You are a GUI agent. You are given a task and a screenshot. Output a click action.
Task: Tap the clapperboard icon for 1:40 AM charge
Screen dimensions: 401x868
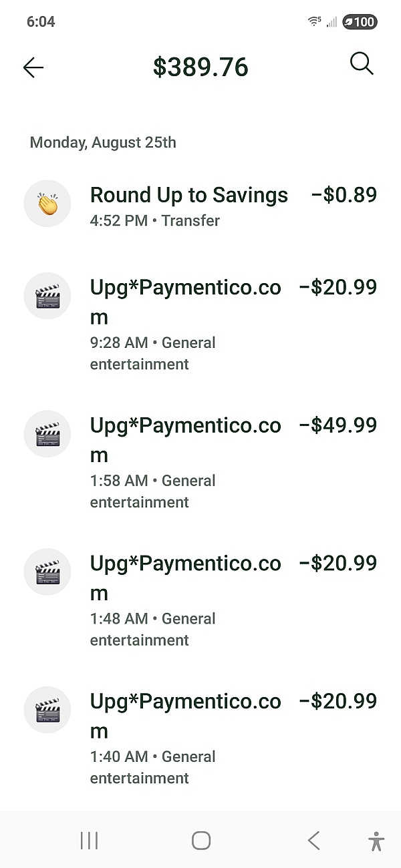(47, 710)
